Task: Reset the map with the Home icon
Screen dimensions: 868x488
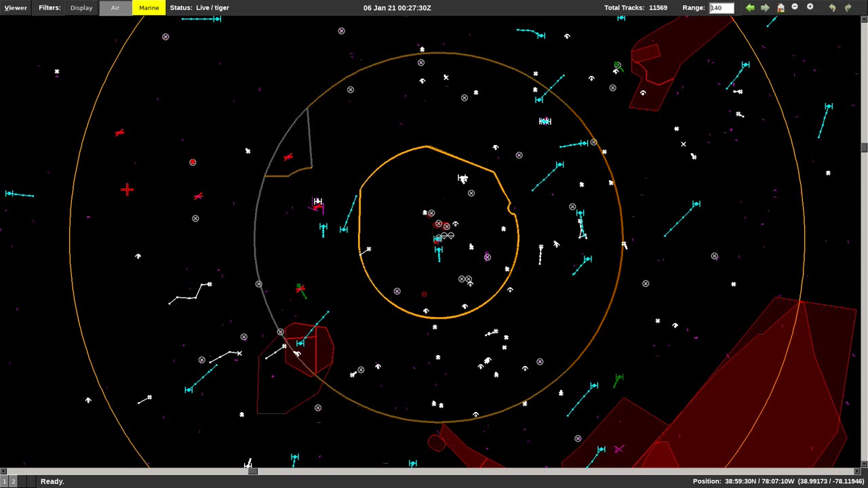Action: tap(781, 7)
